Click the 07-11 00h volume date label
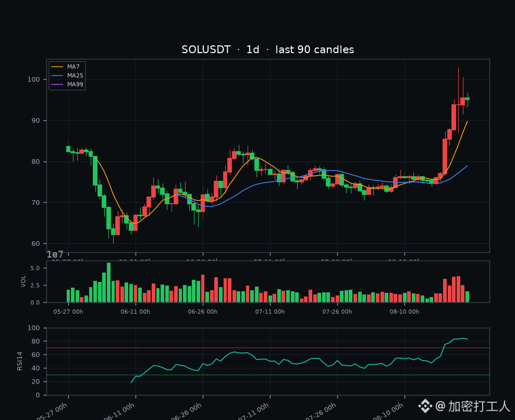The height and width of the screenshot is (420, 515). 270,312
